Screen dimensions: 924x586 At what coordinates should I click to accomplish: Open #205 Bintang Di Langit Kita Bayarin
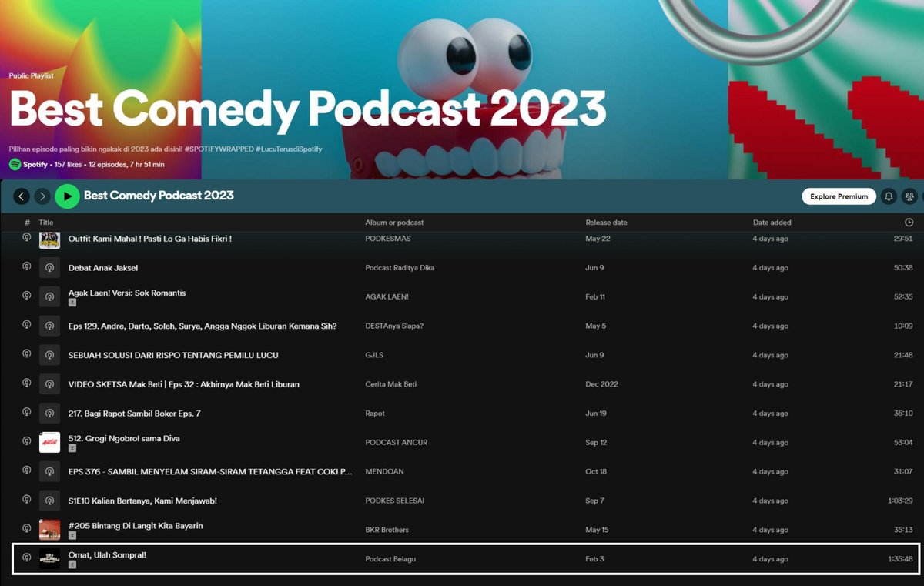pos(136,526)
